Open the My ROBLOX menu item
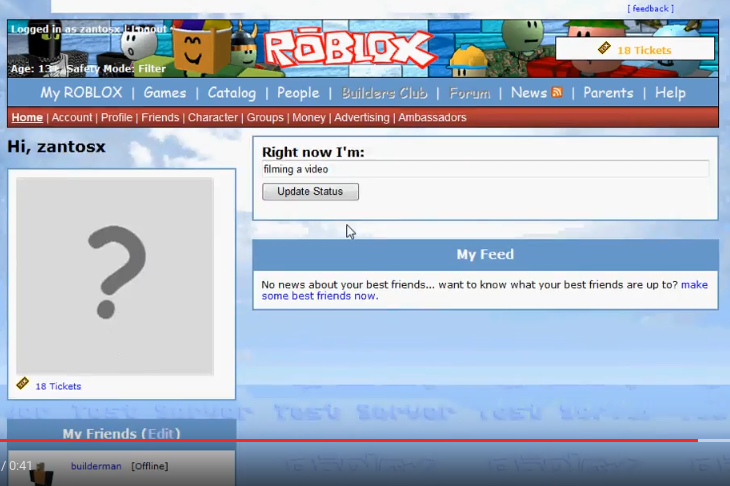The height and width of the screenshot is (486, 730). click(x=81, y=93)
